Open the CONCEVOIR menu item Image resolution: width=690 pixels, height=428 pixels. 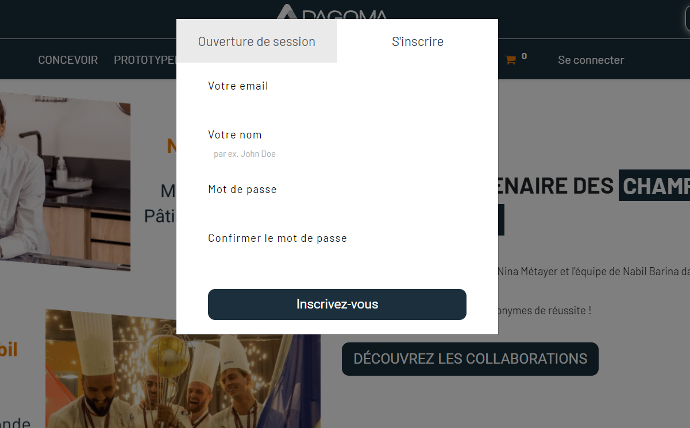pyautogui.click(x=68, y=60)
